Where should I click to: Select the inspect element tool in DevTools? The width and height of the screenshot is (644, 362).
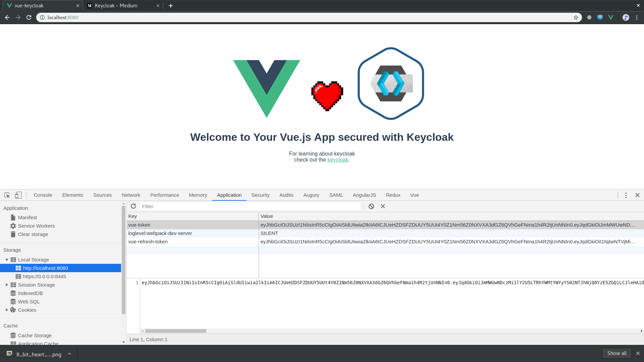tap(7, 195)
